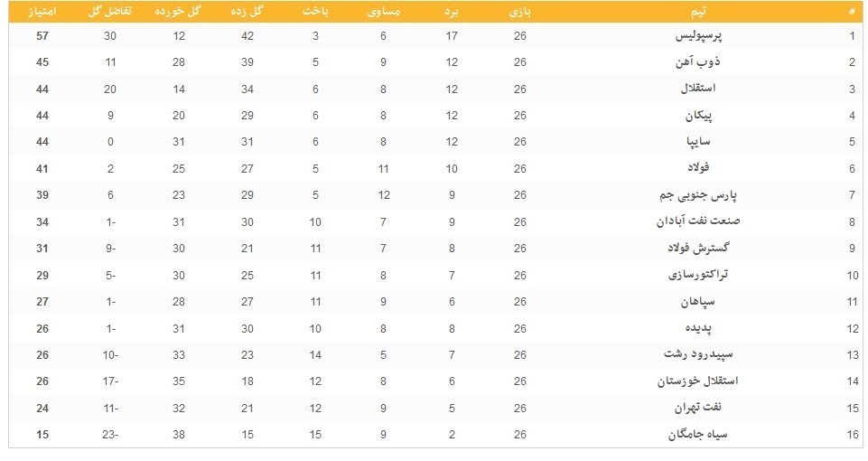Click the # rank column header
This screenshot has width=868, height=461.
(x=851, y=11)
